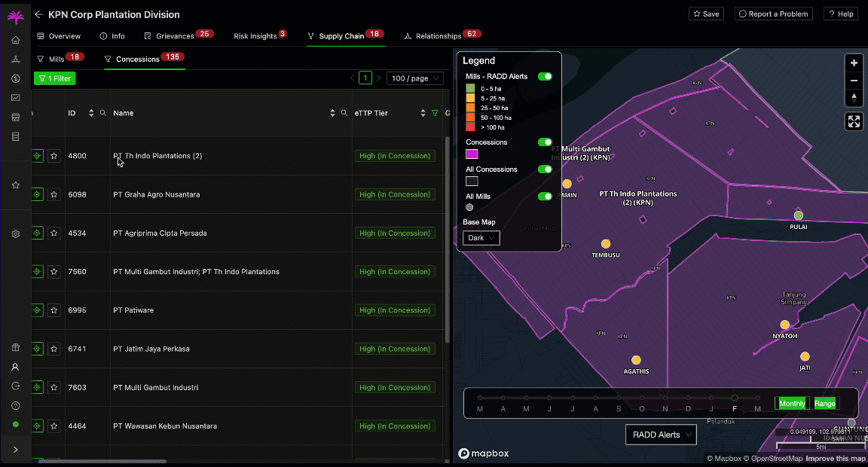The width and height of the screenshot is (868, 467).
Task: Open the 100 / page dropdown
Action: [414, 78]
